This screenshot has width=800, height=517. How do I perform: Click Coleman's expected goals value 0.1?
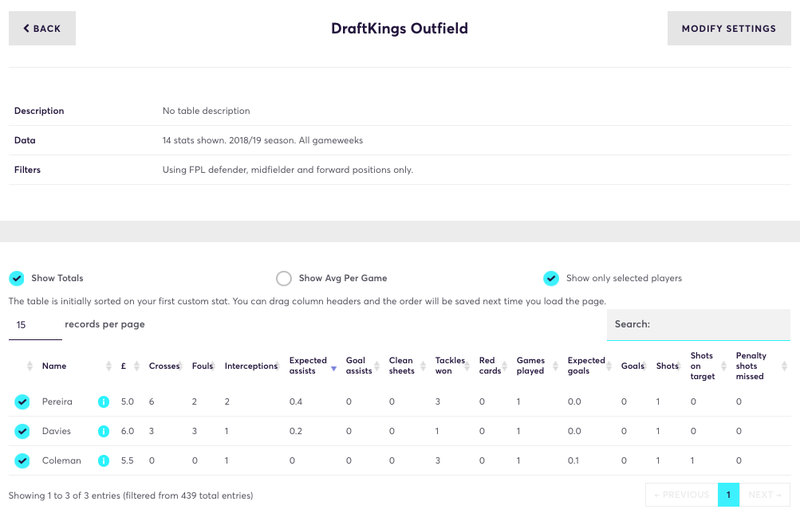pos(573,461)
